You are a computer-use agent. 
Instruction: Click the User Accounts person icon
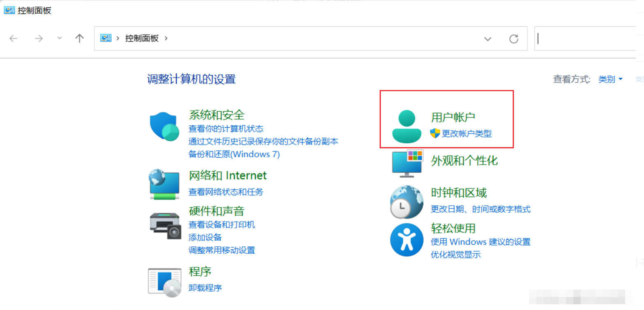pyautogui.click(x=406, y=126)
